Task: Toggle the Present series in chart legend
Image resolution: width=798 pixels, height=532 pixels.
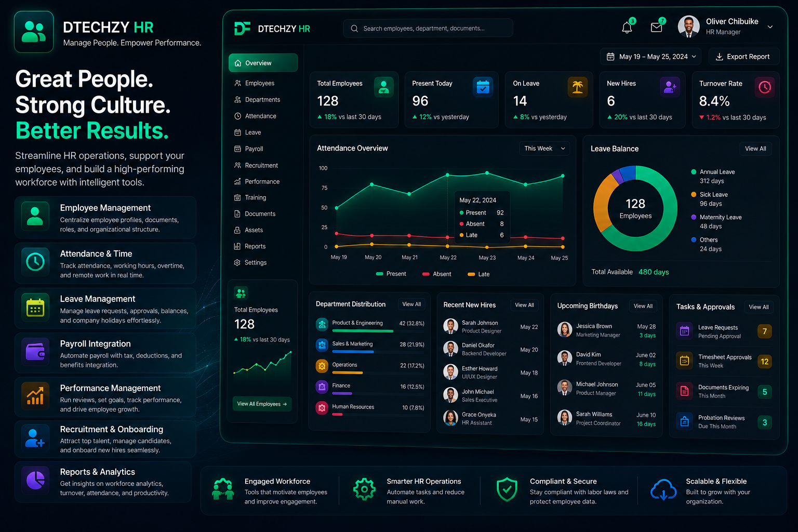Action: [391, 274]
